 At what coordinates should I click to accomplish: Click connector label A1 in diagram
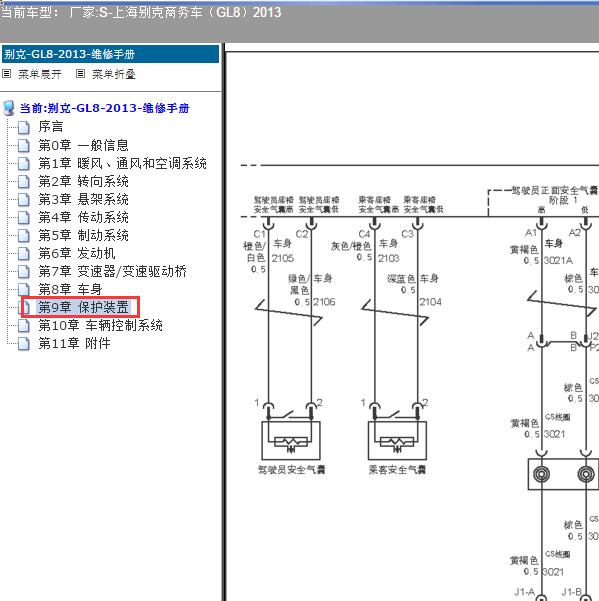pyautogui.click(x=531, y=233)
